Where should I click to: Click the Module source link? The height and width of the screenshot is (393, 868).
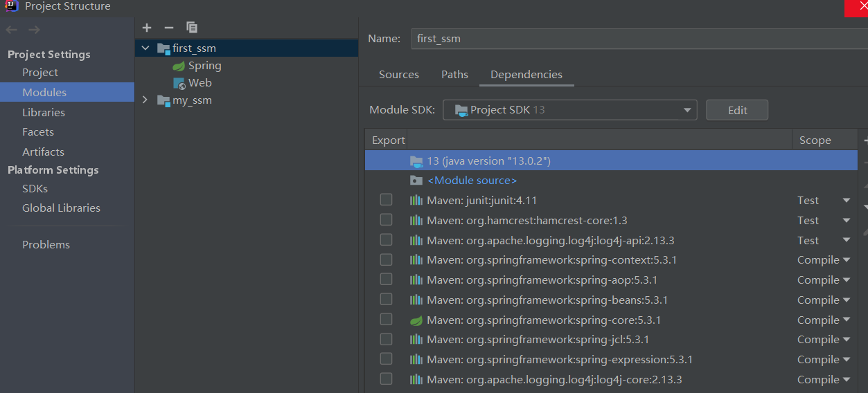(x=472, y=181)
